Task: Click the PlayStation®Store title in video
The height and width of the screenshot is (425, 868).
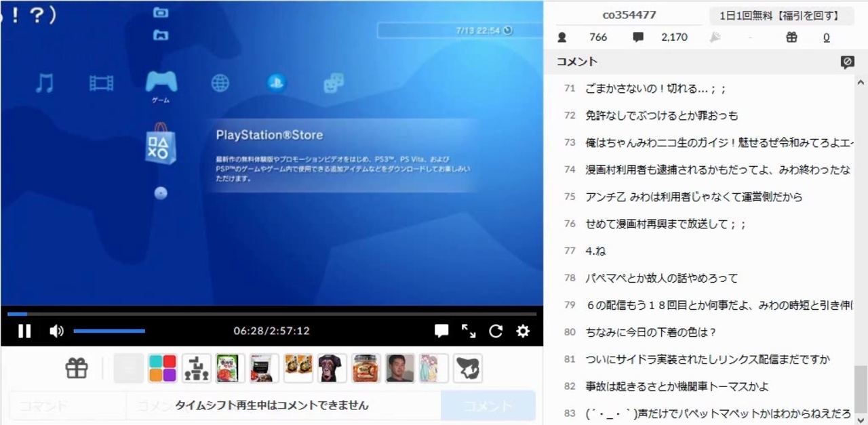Action: click(x=269, y=135)
